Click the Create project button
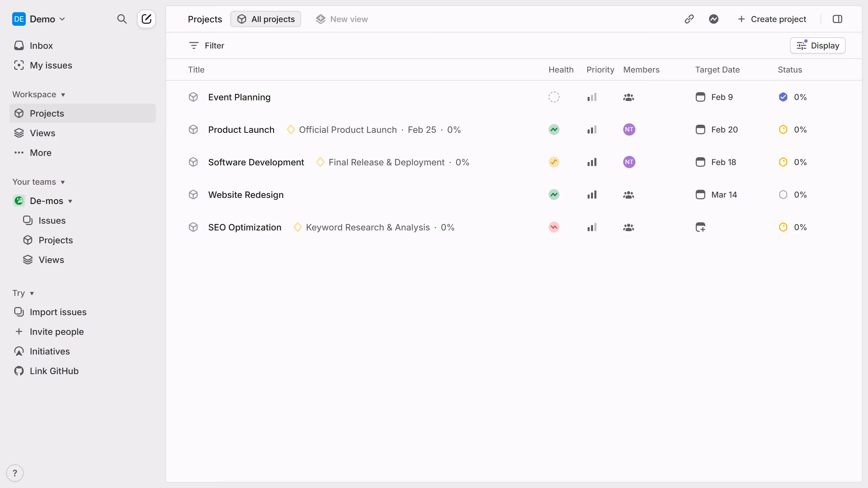The height and width of the screenshot is (488, 868). [772, 19]
